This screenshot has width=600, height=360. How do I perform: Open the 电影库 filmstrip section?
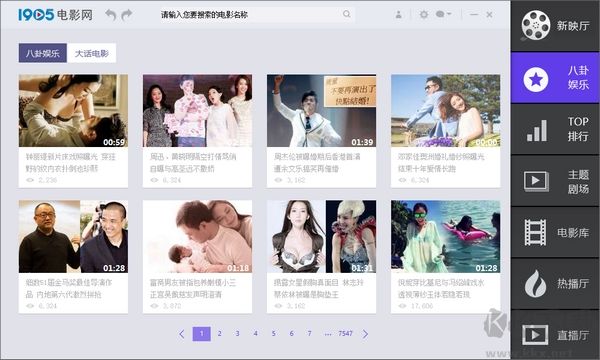pyautogui.click(x=555, y=232)
